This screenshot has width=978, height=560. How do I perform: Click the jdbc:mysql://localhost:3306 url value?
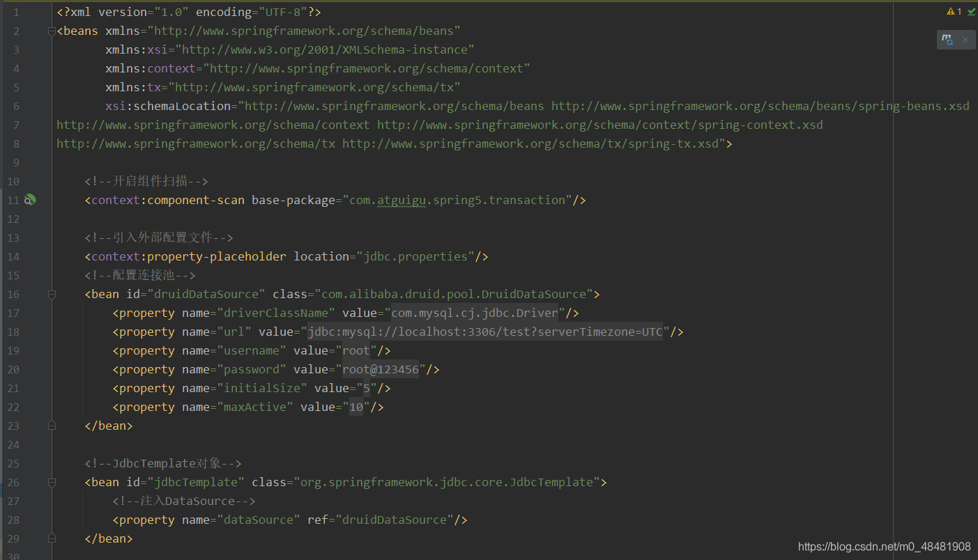tap(484, 332)
